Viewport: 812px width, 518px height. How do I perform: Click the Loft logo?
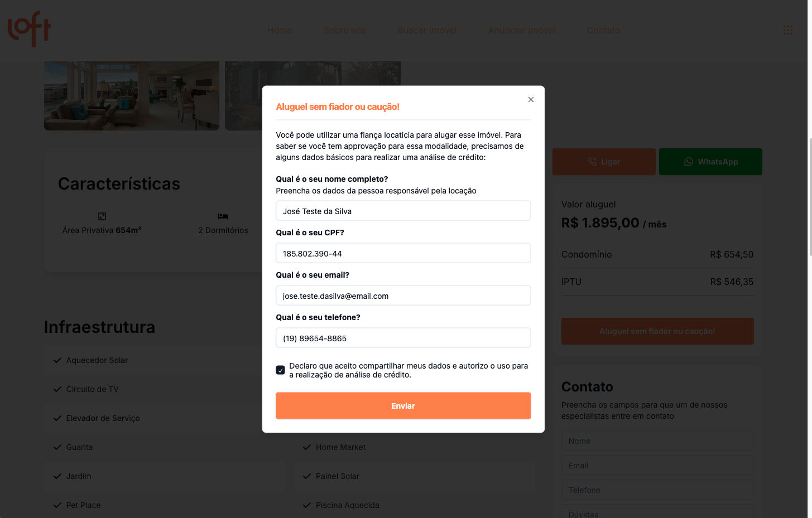point(29,29)
